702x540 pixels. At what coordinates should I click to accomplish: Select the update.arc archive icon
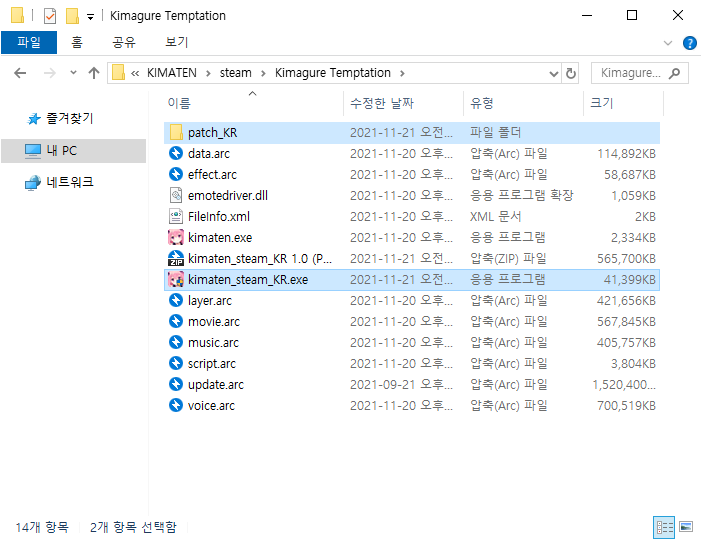click(176, 384)
